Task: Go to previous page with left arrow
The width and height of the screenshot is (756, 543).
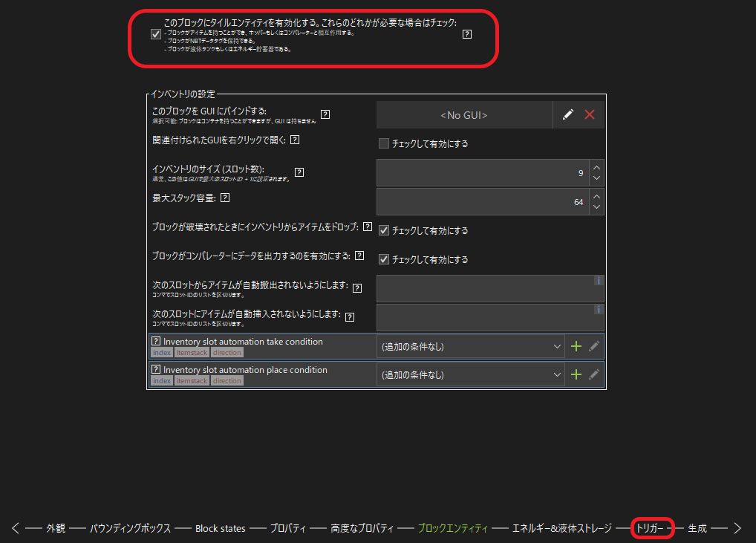Action: click(x=16, y=528)
